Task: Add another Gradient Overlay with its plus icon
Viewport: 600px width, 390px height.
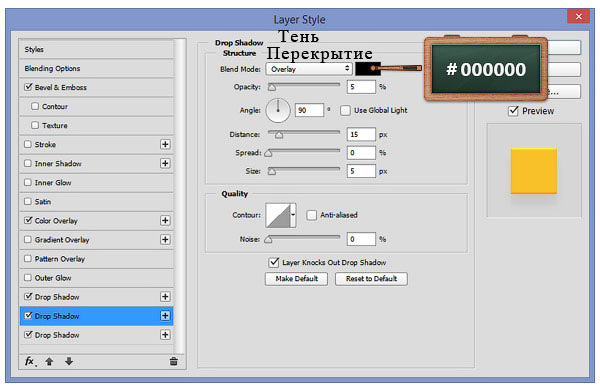Action: (165, 240)
